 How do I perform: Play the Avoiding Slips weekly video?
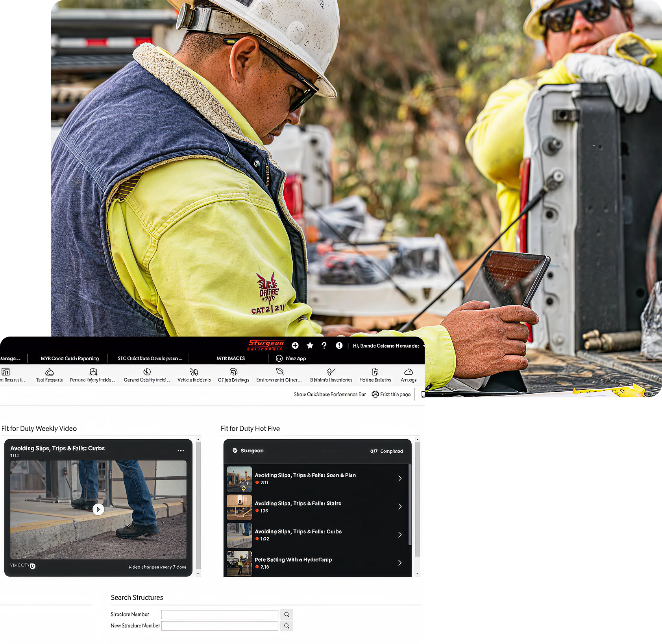98,509
